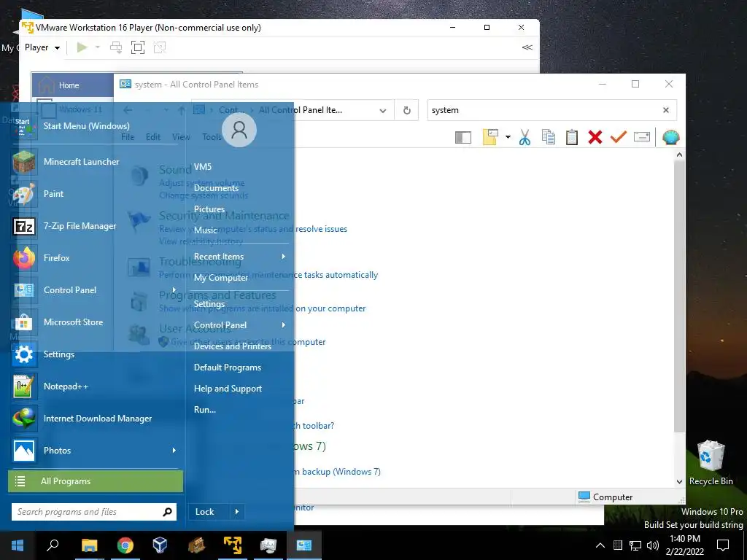747x560 pixels.
Task: Click the taskbar search magnifier
Action: click(53, 545)
